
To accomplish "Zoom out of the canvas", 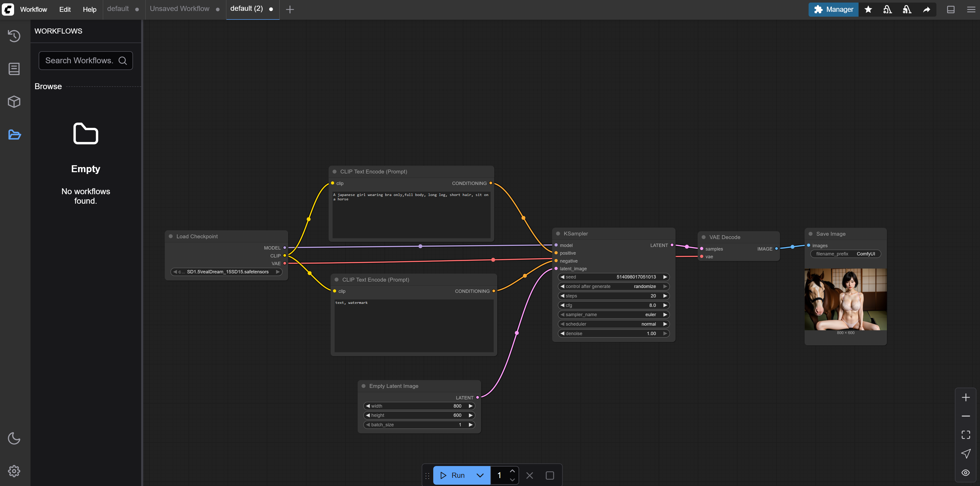I will point(966,416).
